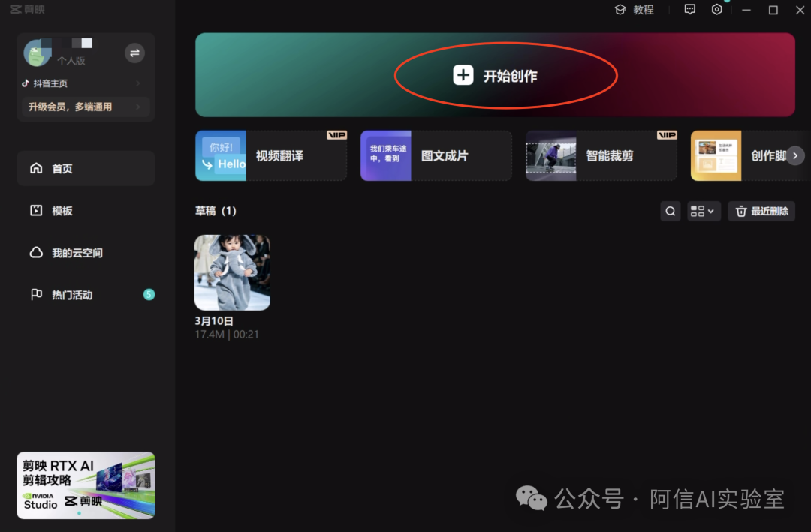Show more feature cards with right chevron

[x=795, y=155]
